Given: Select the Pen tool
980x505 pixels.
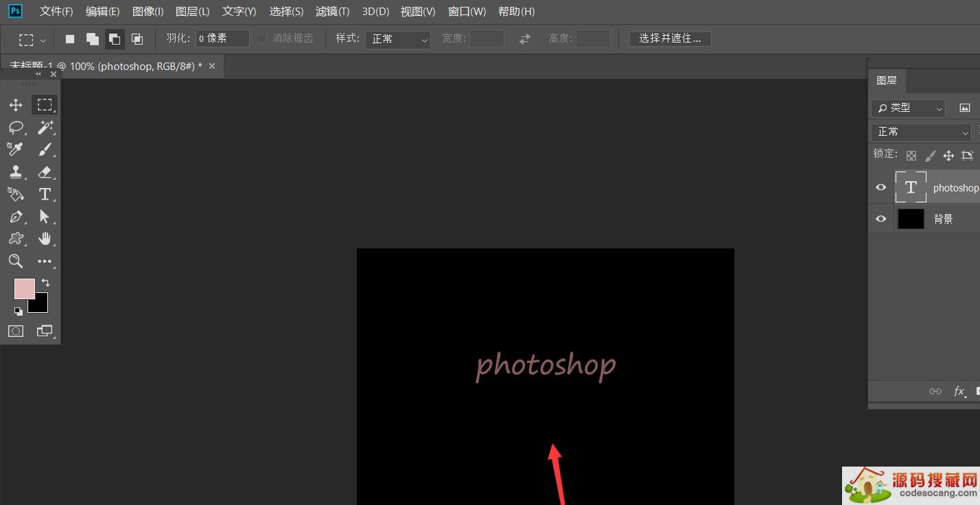Looking at the screenshot, I should tap(16, 217).
